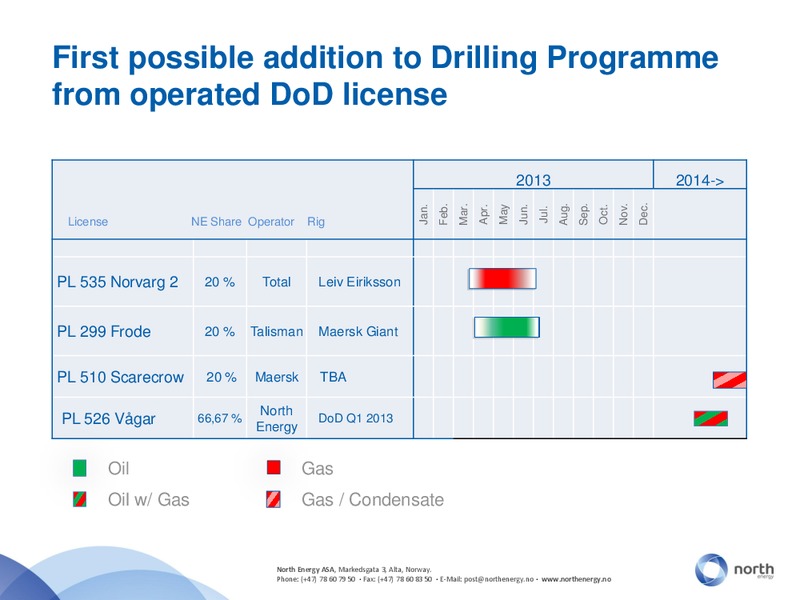Click the 'Mar.' month header
The height and width of the screenshot is (600, 800).
click(x=463, y=214)
